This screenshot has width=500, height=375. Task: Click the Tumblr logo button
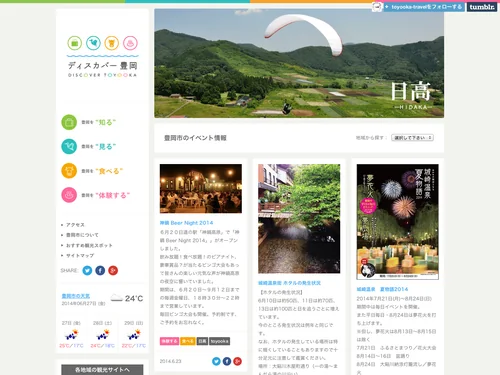pyautogui.click(x=482, y=7)
